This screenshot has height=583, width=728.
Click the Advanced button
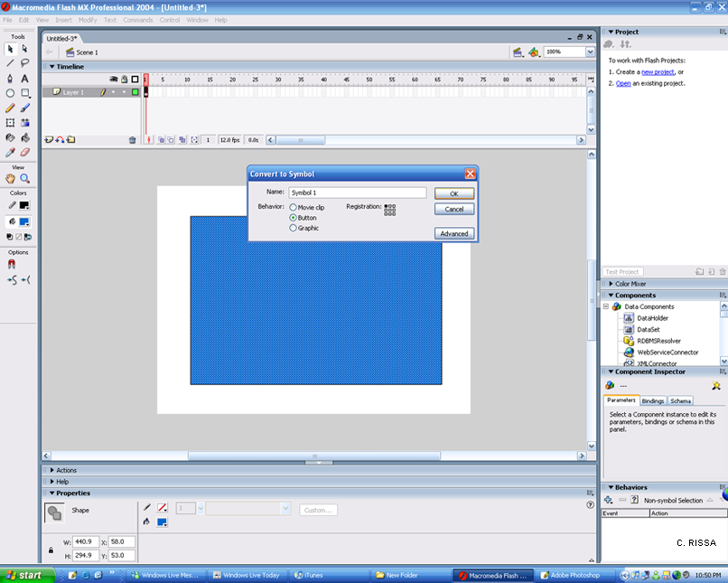(454, 234)
